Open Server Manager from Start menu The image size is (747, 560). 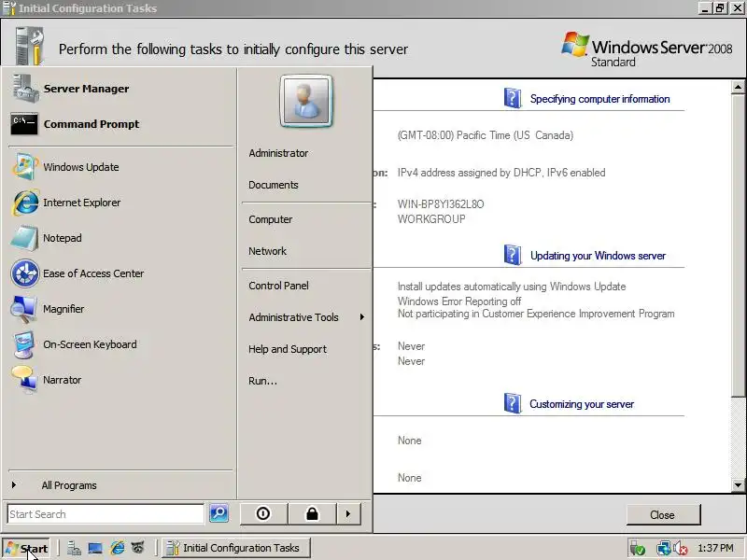point(86,89)
